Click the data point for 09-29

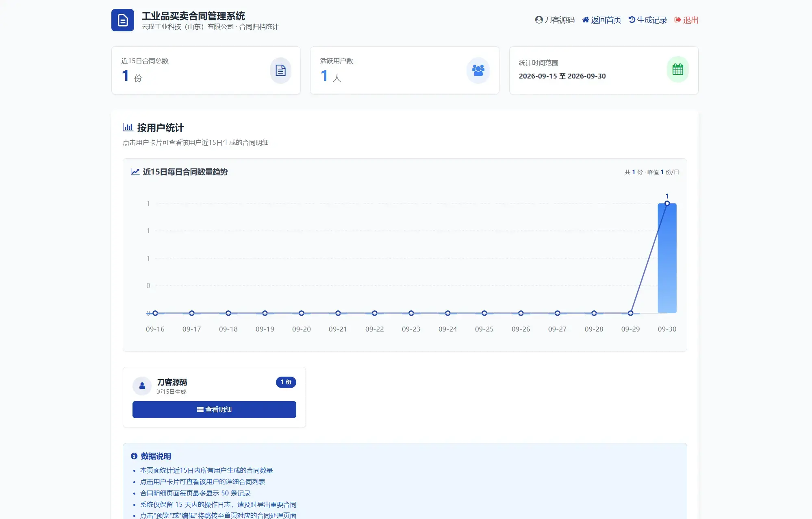point(631,313)
